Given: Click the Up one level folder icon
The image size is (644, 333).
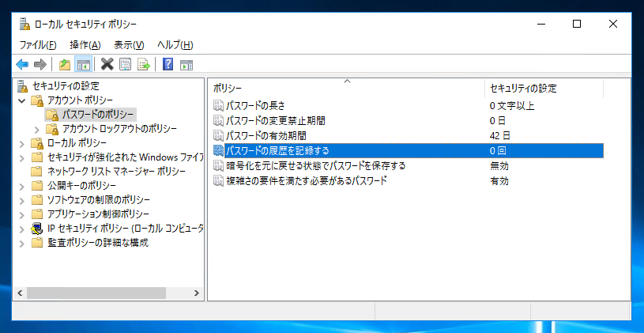Looking at the screenshot, I should point(65,64).
